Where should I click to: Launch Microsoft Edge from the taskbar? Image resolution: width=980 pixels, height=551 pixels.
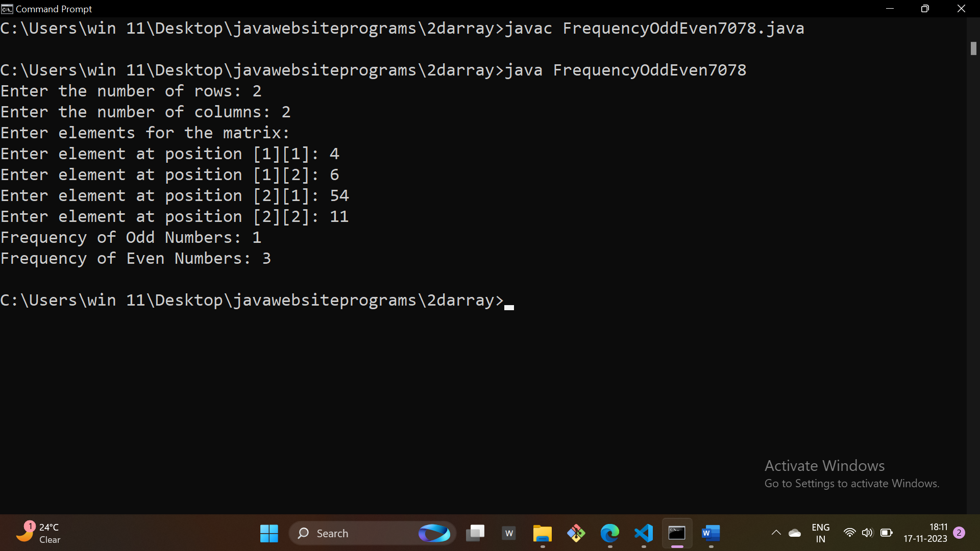click(x=609, y=533)
